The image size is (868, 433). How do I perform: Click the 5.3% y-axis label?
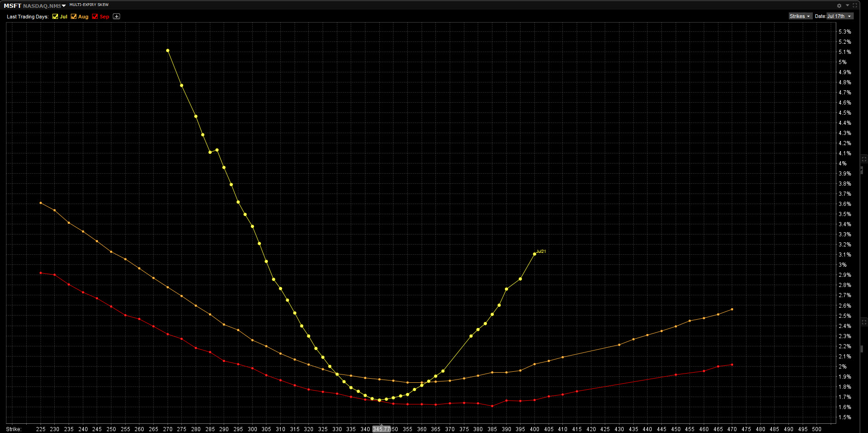845,32
